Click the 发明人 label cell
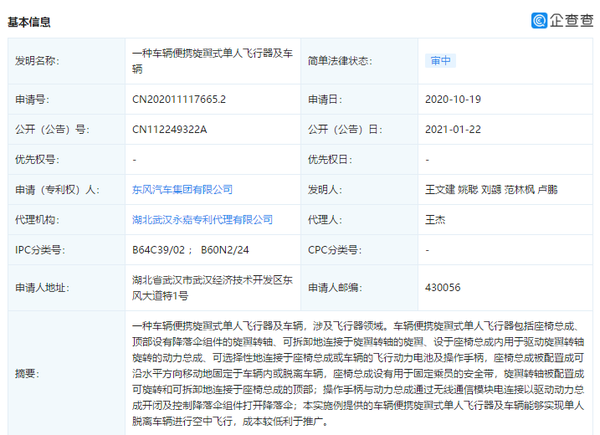This screenshot has width=600, height=435. click(359, 189)
